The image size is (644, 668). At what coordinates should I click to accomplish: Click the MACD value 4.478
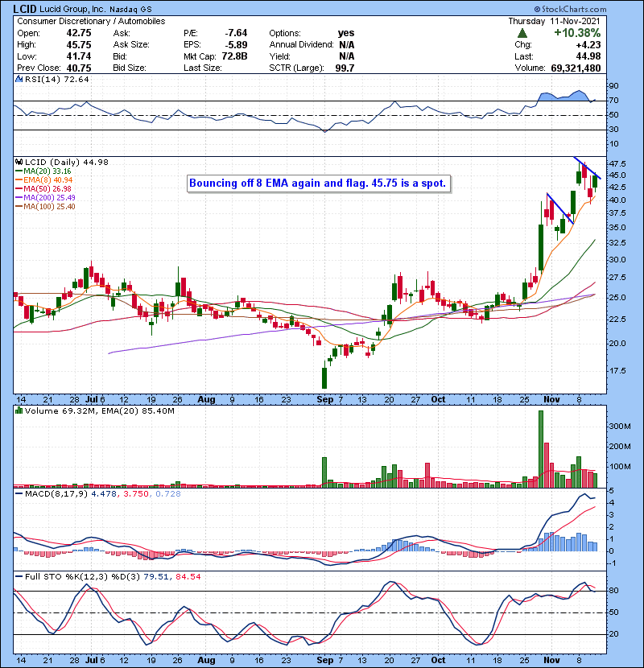[x=105, y=494]
